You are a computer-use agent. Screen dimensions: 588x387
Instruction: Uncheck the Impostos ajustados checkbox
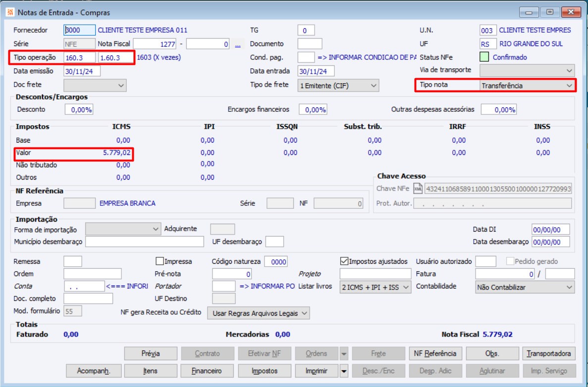pos(344,261)
